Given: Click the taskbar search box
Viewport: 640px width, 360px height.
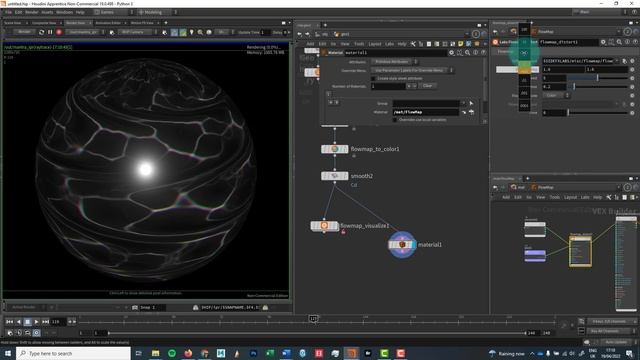Looking at the screenshot, I should (x=73, y=353).
